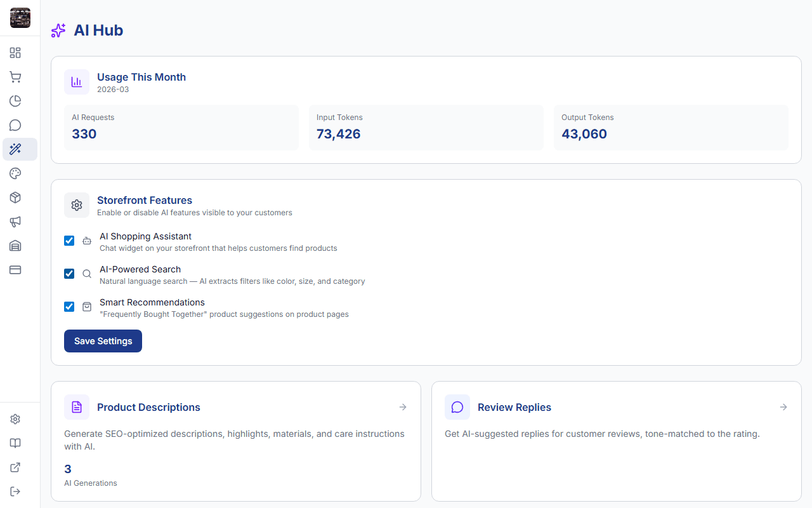Open the dashboard grid icon in sidebar

click(15, 53)
